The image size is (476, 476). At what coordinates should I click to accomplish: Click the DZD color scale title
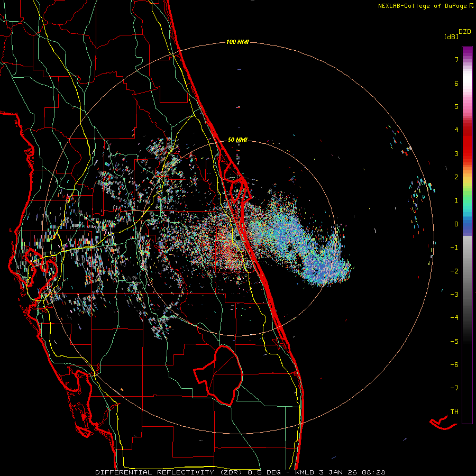click(x=465, y=32)
